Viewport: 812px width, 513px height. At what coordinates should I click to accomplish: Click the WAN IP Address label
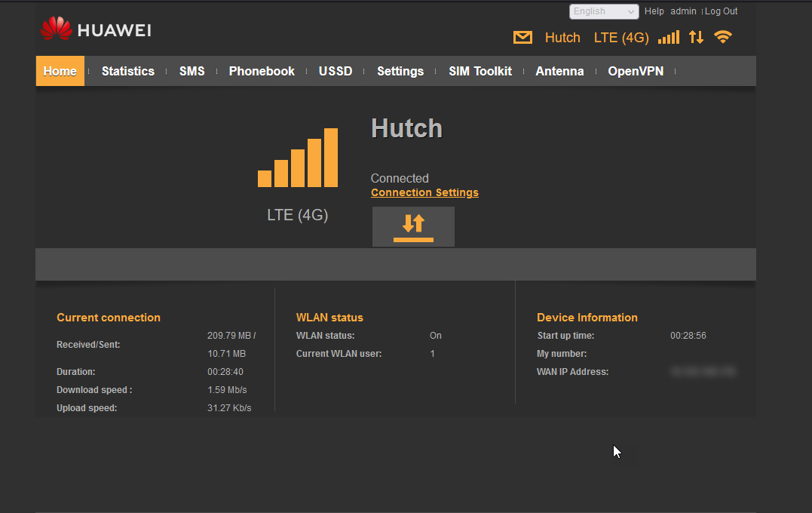click(573, 371)
